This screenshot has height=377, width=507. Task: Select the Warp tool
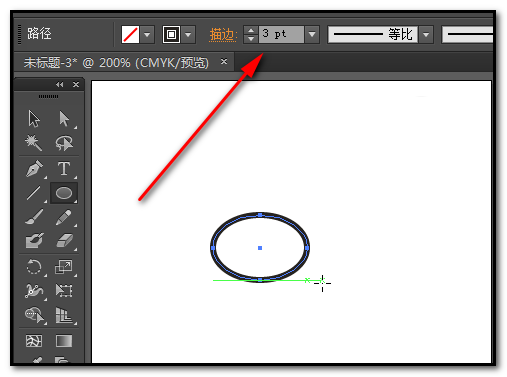34,291
